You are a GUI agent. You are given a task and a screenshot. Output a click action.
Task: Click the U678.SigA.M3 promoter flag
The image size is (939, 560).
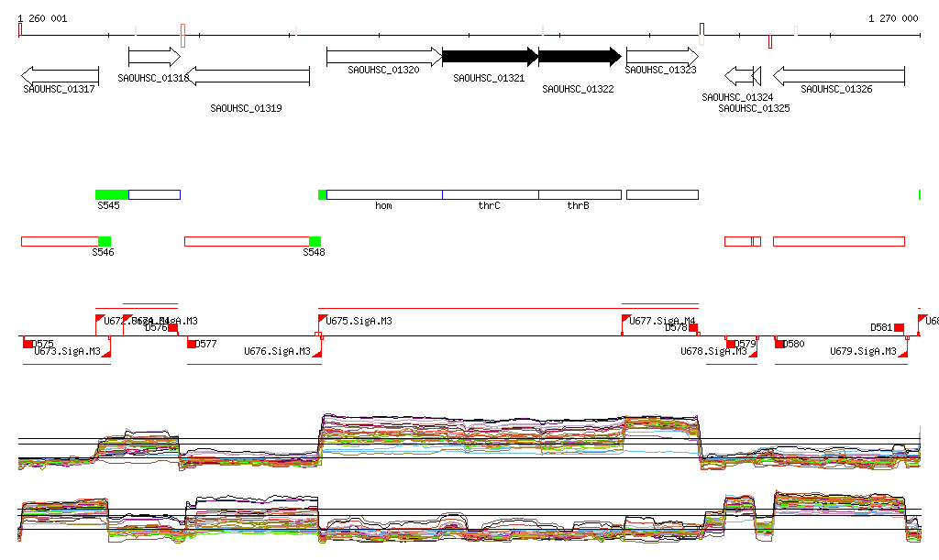(x=754, y=354)
